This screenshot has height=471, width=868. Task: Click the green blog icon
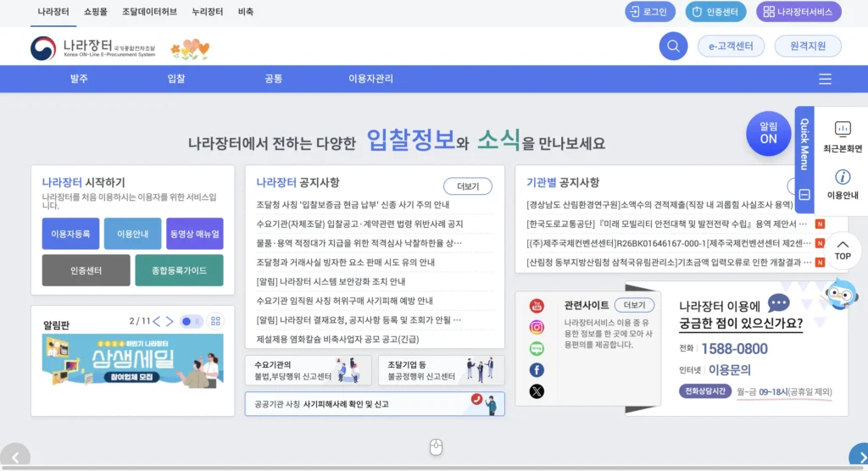537,349
